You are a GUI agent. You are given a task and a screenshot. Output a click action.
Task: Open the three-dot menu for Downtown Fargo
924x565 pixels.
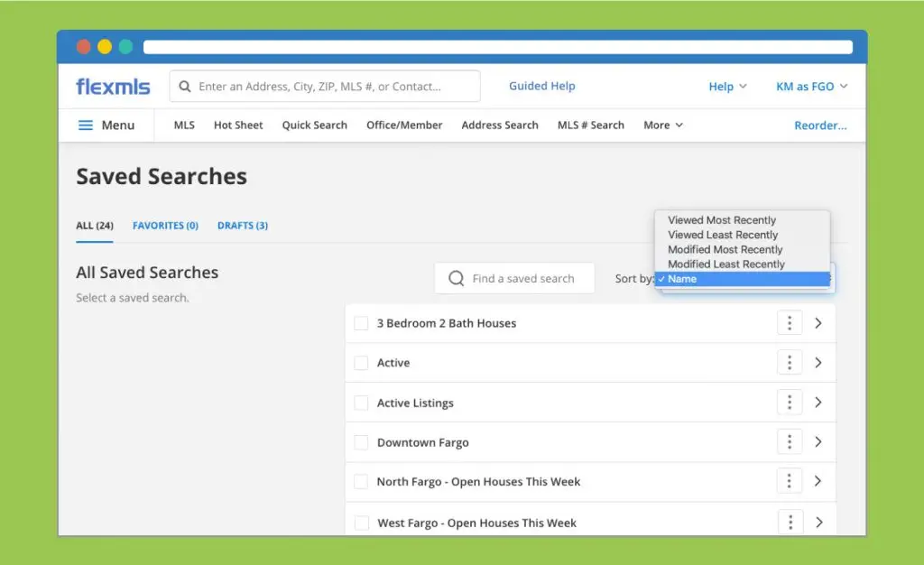[x=790, y=442]
